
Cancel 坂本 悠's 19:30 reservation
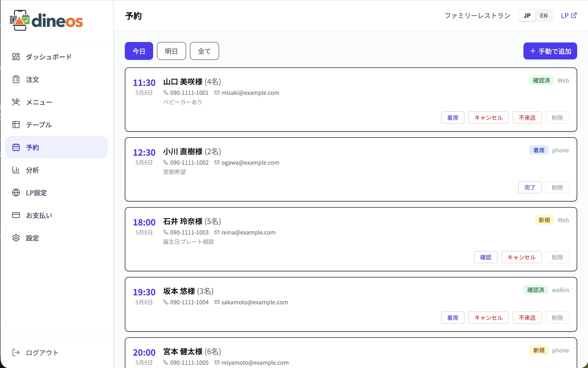click(488, 318)
